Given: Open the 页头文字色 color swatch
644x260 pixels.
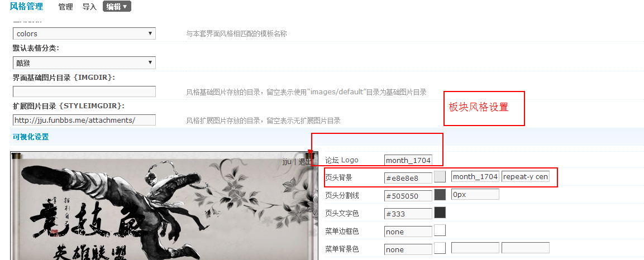Looking at the screenshot, I should click(x=440, y=213).
